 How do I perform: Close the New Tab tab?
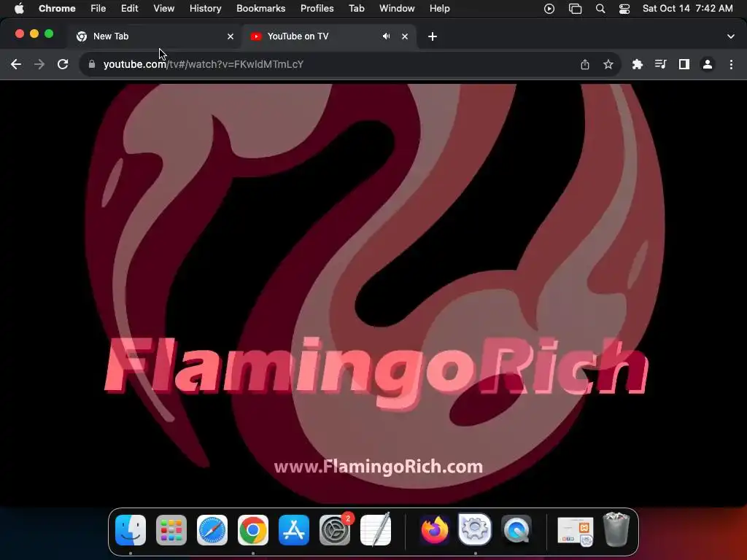[231, 36]
